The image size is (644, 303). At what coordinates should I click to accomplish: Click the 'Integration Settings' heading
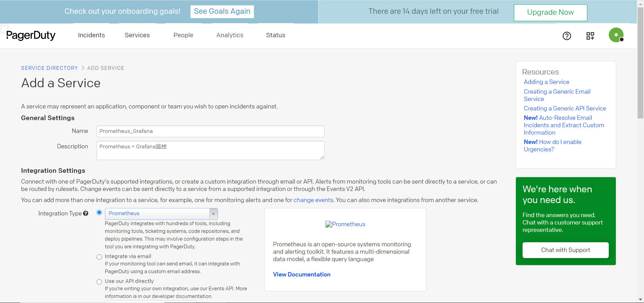pos(53,170)
